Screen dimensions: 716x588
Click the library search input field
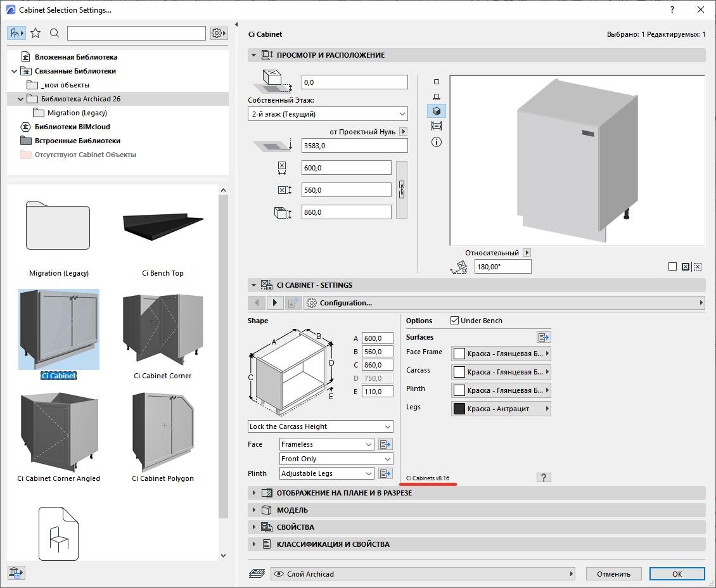coord(136,33)
